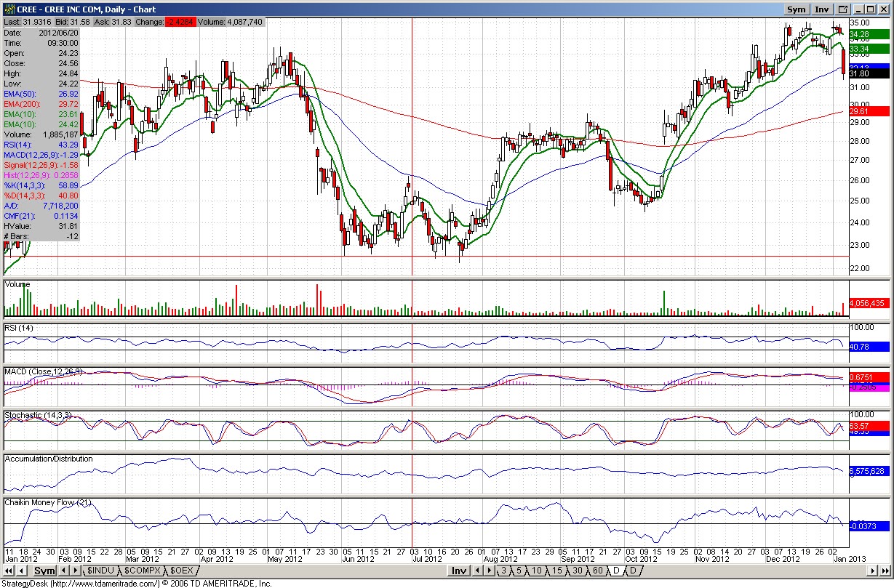This screenshot has width=894, height=588.
Task: Switch to the $OEX symbol tab
Action: pos(182,571)
